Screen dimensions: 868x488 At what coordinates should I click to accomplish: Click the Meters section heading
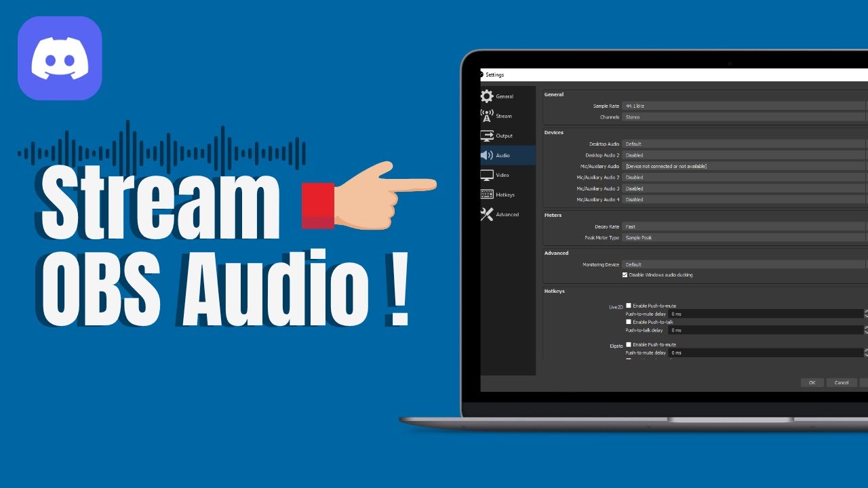coord(553,215)
